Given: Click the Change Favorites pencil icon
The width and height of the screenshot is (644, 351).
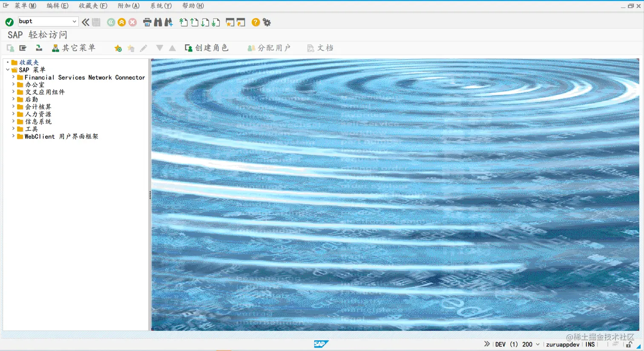Looking at the screenshot, I should pyautogui.click(x=144, y=48).
